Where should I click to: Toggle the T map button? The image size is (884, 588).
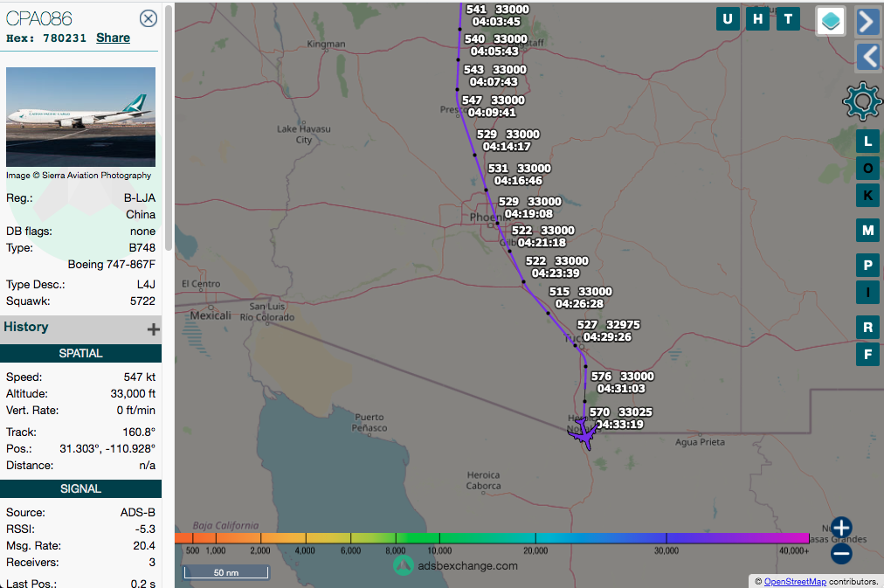pos(788,19)
